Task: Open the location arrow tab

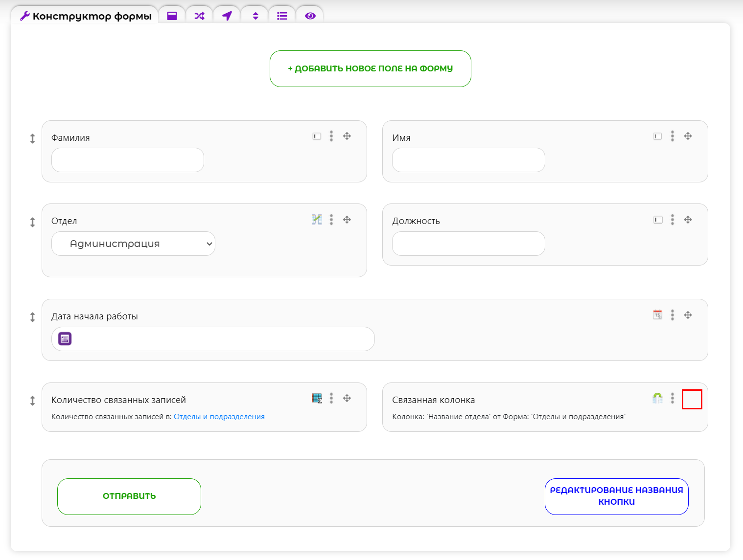Action: click(x=227, y=16)
